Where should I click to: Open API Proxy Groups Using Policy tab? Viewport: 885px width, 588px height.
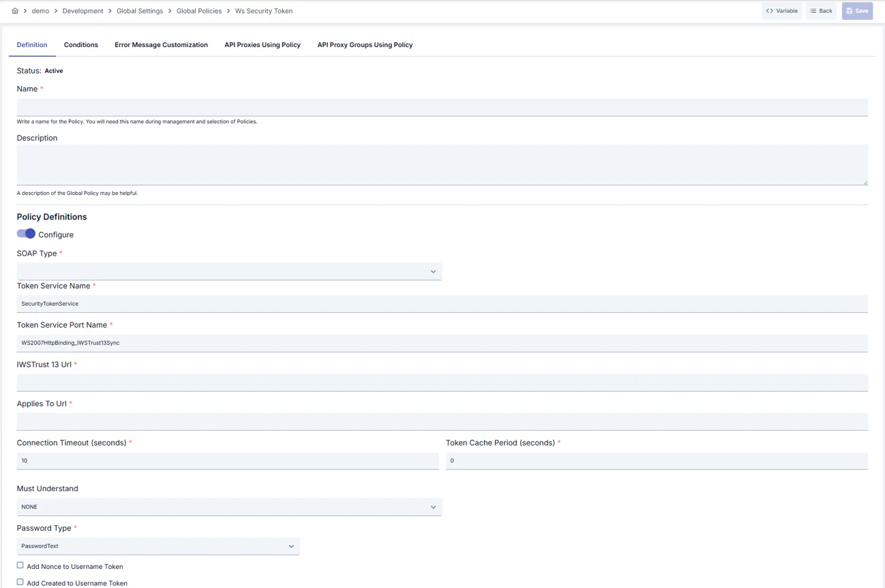365,45
